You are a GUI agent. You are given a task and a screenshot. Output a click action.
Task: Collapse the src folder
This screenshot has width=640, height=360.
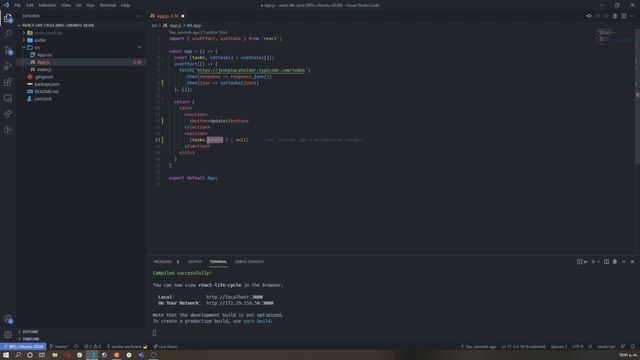tap(37, 47)
